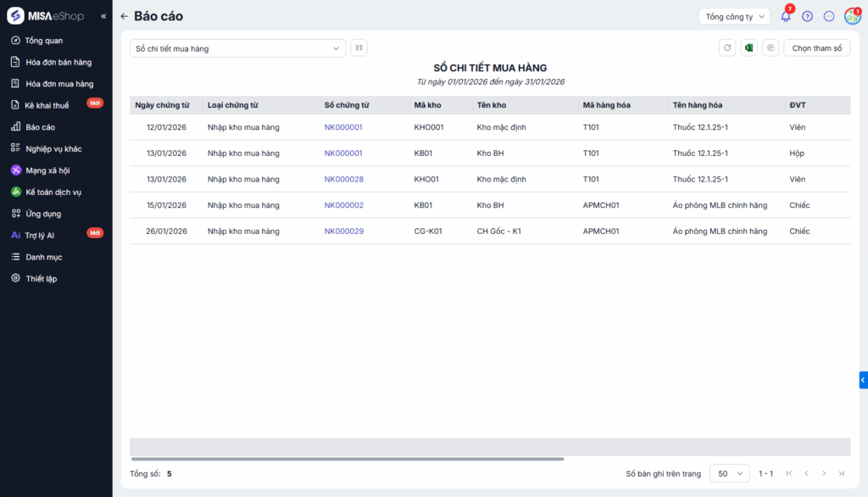
Task: Go to Tổng quan in sidebar
Action: click(x=44, y=41)
